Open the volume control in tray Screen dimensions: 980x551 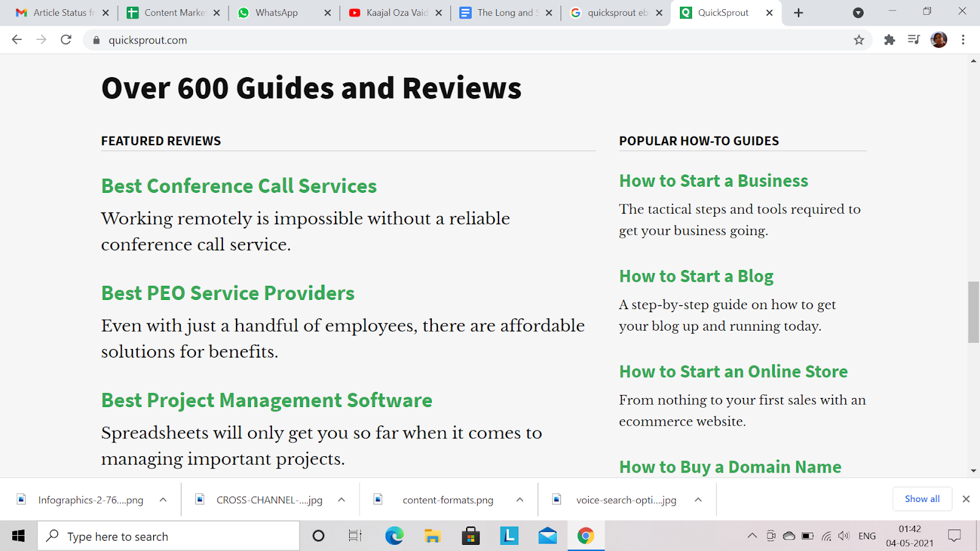(x=844, y=536)
